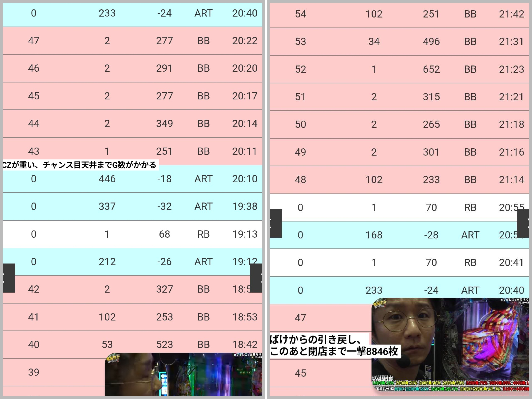The image size is (532, 399).
Task: Select row 48 timed 21:14
Action: pyautogui.click(x=399, y=180)
